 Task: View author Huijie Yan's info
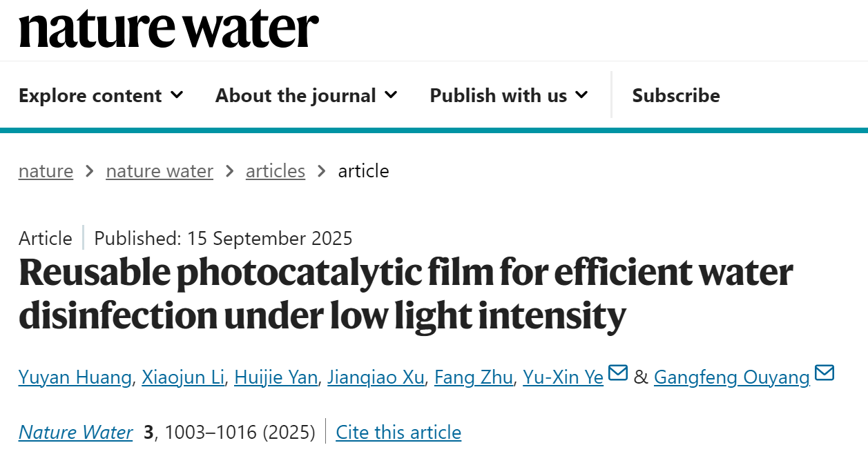[276, 377]
